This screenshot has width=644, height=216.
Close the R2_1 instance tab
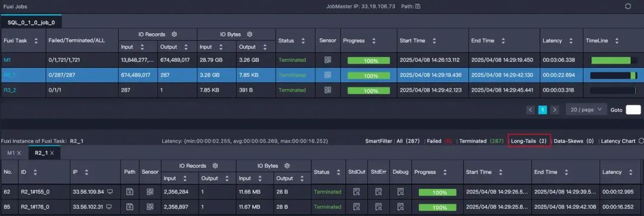tap(52, 153)
